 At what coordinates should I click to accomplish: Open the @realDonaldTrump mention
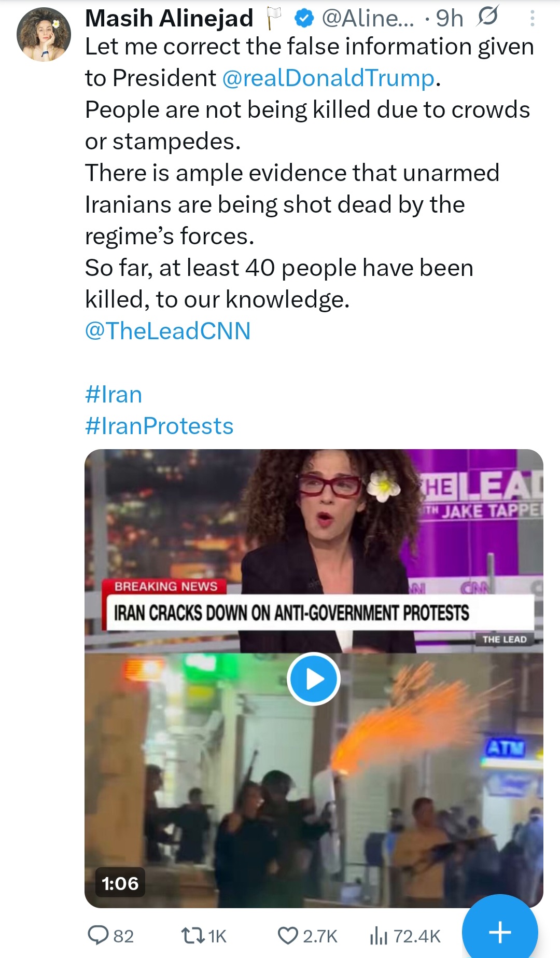coord(328,78)
